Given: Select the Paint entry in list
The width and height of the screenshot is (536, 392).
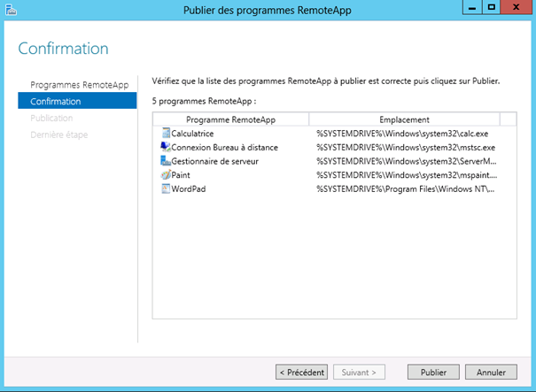Looking at the screenshot, I should pyautogui.click(x=181, y=175).
